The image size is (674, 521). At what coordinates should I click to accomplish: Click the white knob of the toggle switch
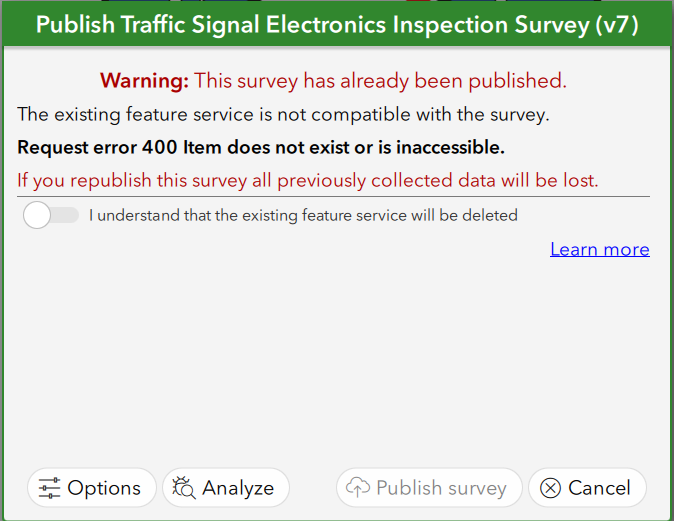37,215
